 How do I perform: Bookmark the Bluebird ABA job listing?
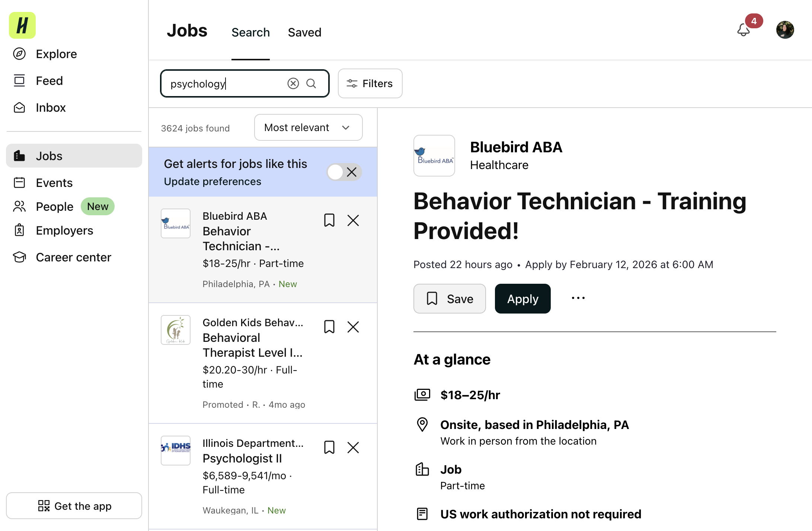pos(329,220)
